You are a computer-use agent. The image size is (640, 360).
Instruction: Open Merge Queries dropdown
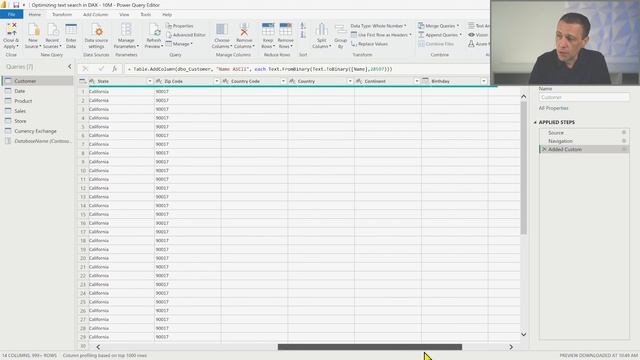tap(438, 26)
